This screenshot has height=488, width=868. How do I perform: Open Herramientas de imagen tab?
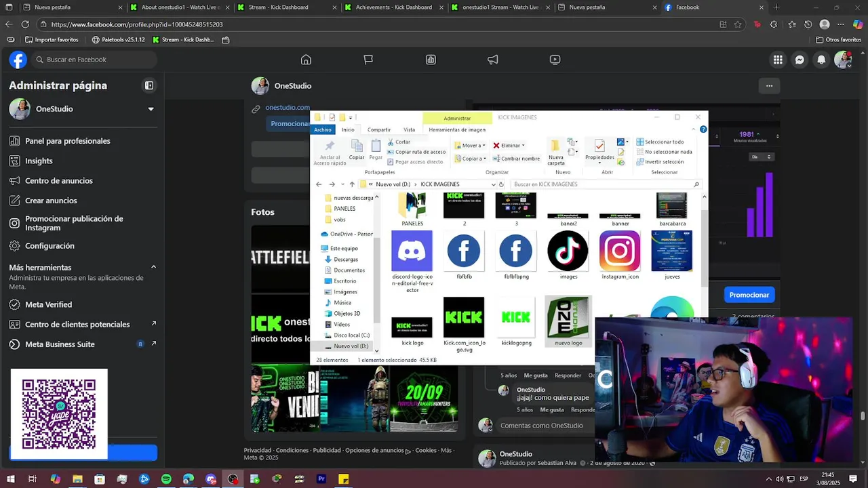(457, 129)
